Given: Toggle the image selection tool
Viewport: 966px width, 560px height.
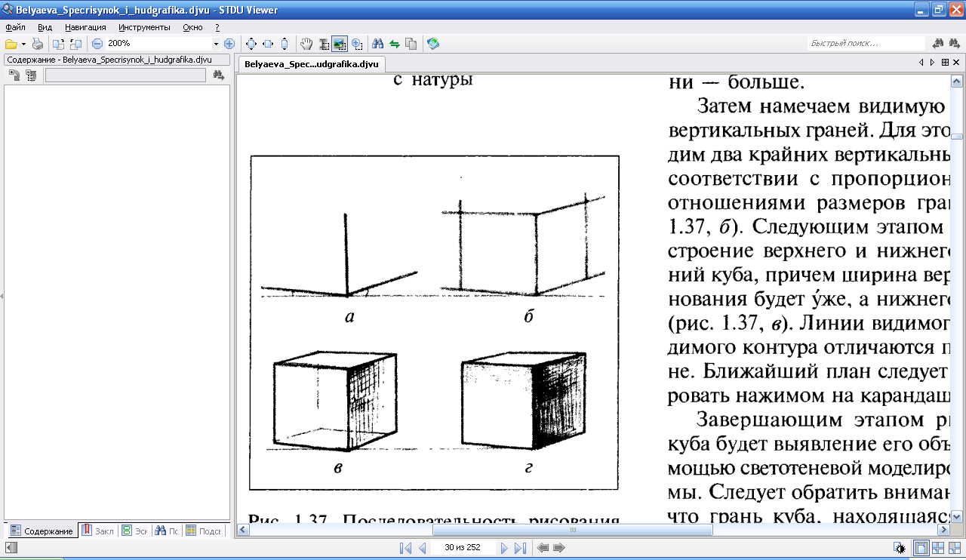Looking at the screenshot, I should click(x=339, y=44).
